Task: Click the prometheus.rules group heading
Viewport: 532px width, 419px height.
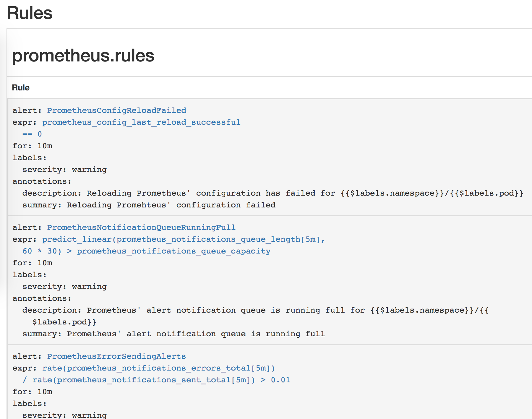Action: tap(83, 55)
